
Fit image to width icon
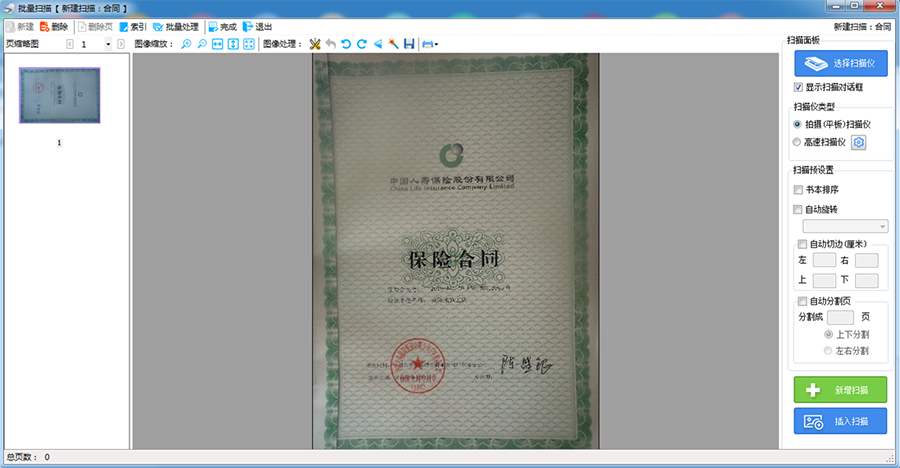(x=218, y=44)
